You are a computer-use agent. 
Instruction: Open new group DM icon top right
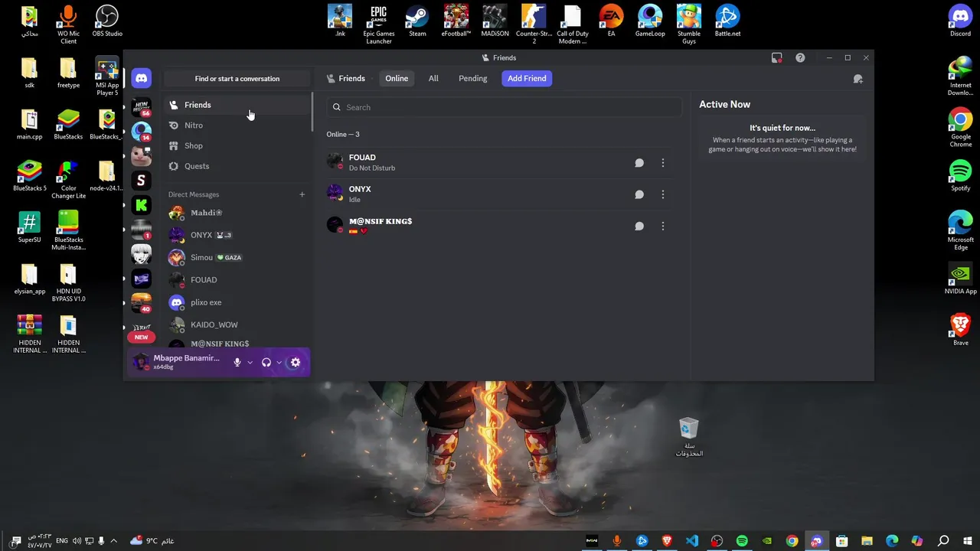coord(858,79)
